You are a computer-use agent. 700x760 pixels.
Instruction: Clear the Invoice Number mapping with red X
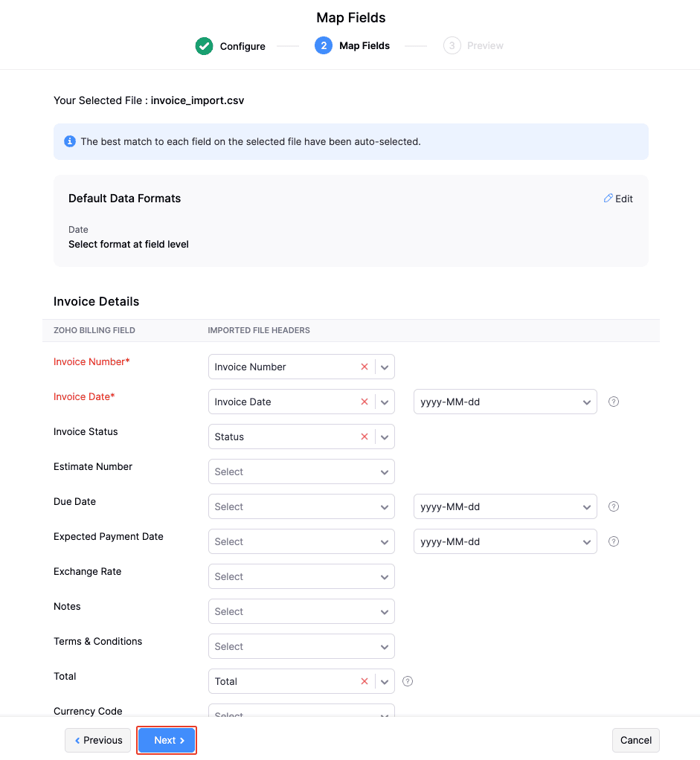coord(365,367)
